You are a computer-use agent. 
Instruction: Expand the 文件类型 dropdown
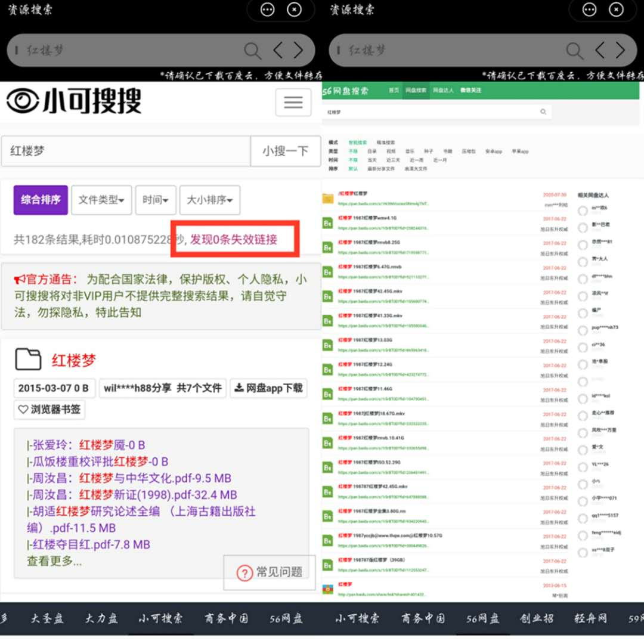(x=101, y=200)
